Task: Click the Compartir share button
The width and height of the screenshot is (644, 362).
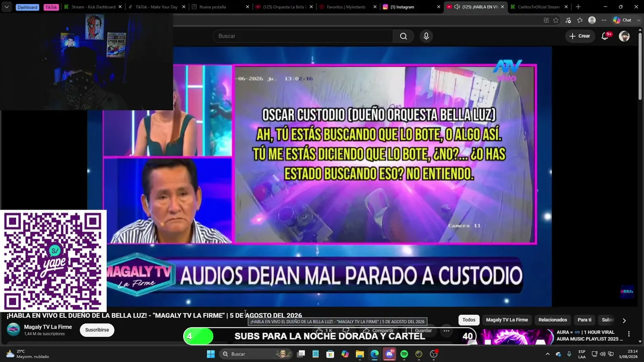Action: [378, 331]
